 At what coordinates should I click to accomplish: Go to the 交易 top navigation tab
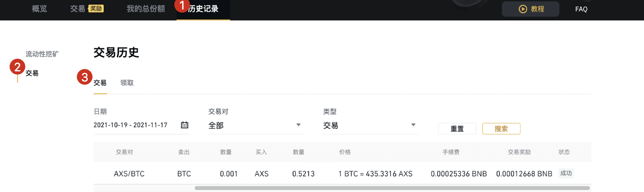coord(77,9)
